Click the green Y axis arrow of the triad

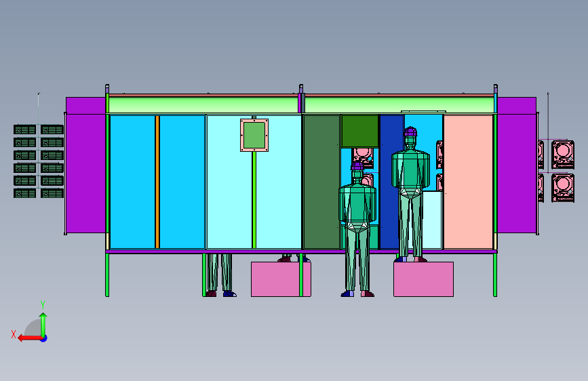point(43,325)
